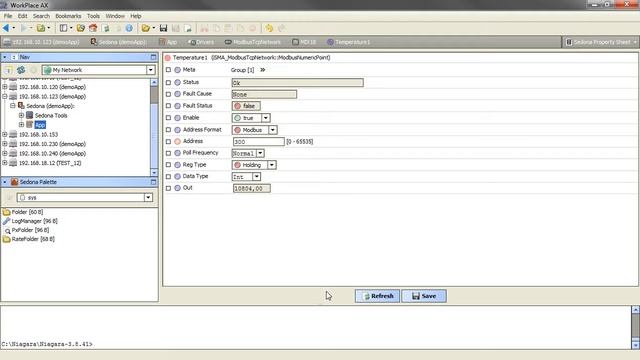
Task: Select the selected App tree item
Action: point(40,125)
